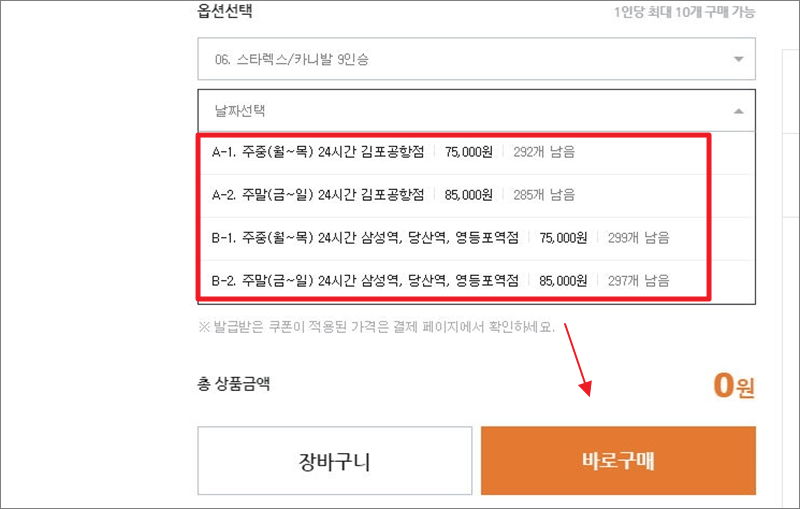Click the 옵션선택 heading
This screenshot has width=800, height=509.
coord(225,11)
